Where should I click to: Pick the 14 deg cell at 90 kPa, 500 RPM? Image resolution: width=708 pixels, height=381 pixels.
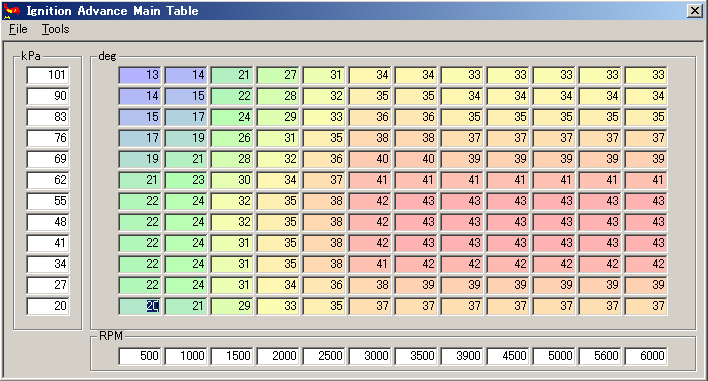coord(140,96)
